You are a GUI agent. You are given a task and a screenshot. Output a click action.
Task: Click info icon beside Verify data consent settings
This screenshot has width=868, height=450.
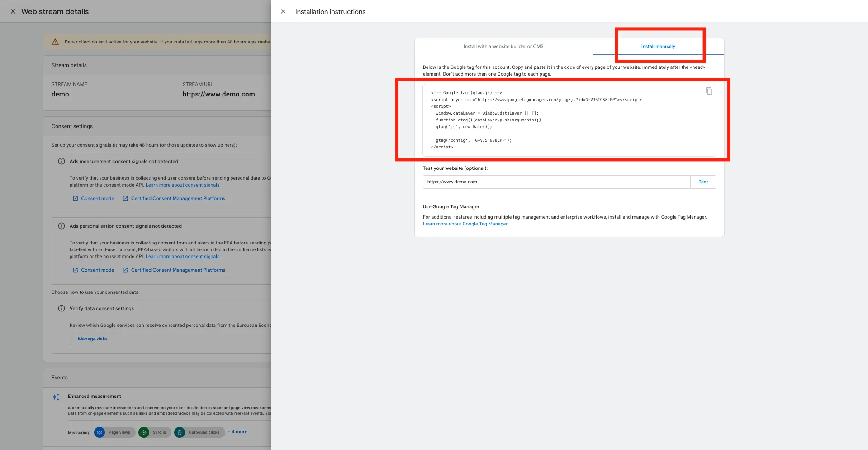pos(62,308)
